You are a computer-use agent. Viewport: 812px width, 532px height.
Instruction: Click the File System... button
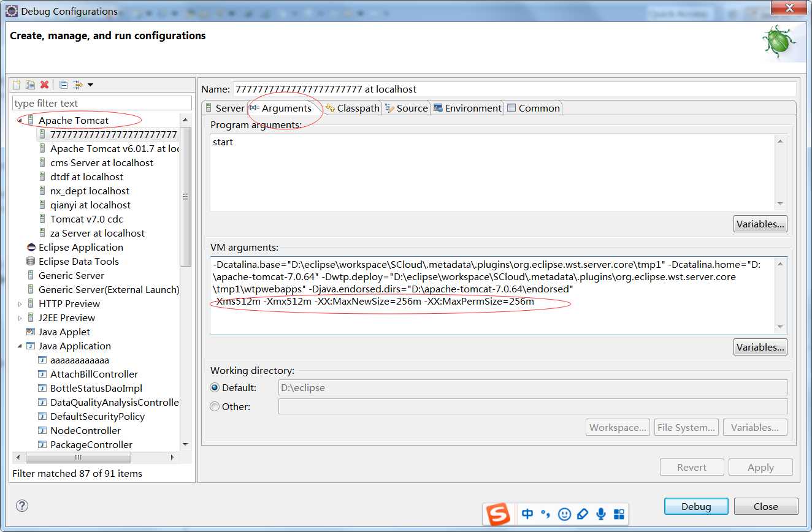click(686, 427)
